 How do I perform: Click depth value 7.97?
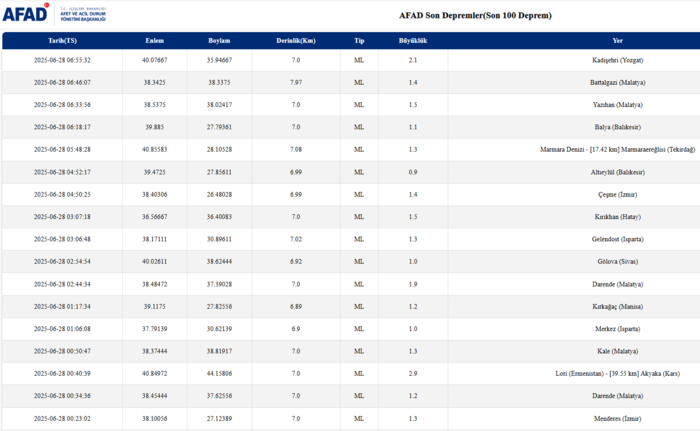(296, 83)
